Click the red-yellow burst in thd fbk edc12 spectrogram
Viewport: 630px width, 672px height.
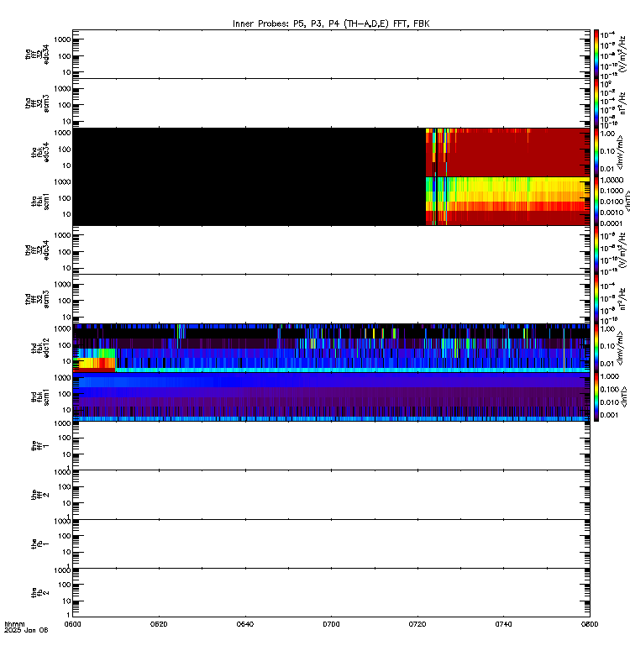pyautogui.click(x=94, y=363)
